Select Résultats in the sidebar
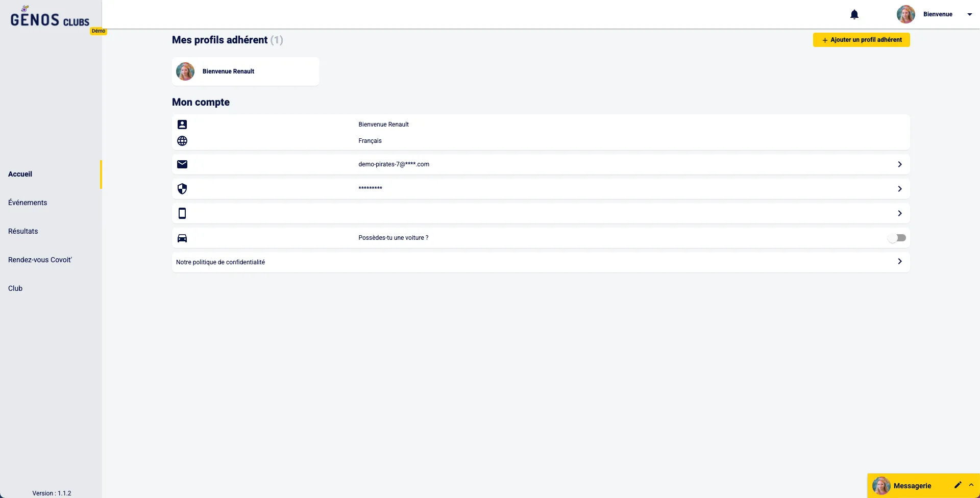This screenshot has height=498, width=980. click(x=23, y=231)
